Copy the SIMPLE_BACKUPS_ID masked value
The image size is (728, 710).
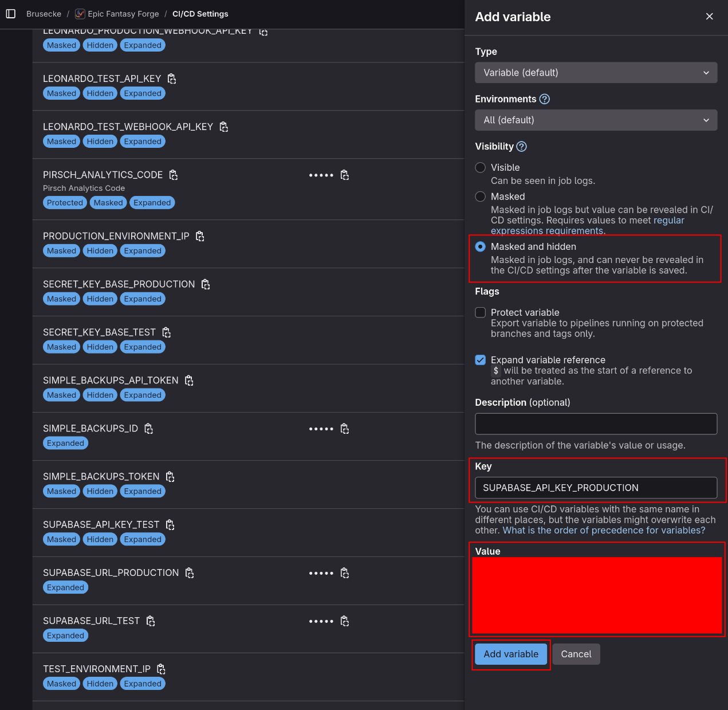[345, 429]
